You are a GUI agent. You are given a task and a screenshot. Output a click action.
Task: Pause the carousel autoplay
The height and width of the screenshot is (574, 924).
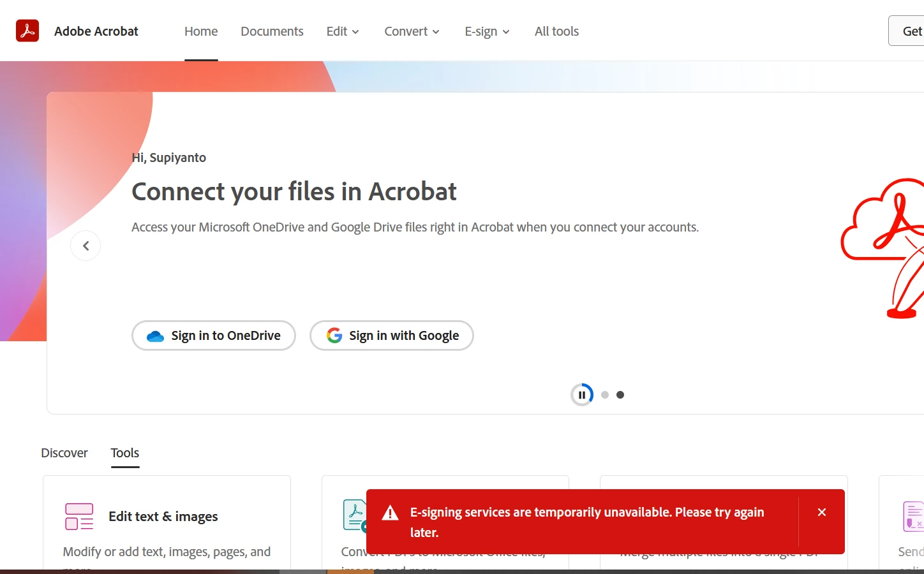coord(582,395)
